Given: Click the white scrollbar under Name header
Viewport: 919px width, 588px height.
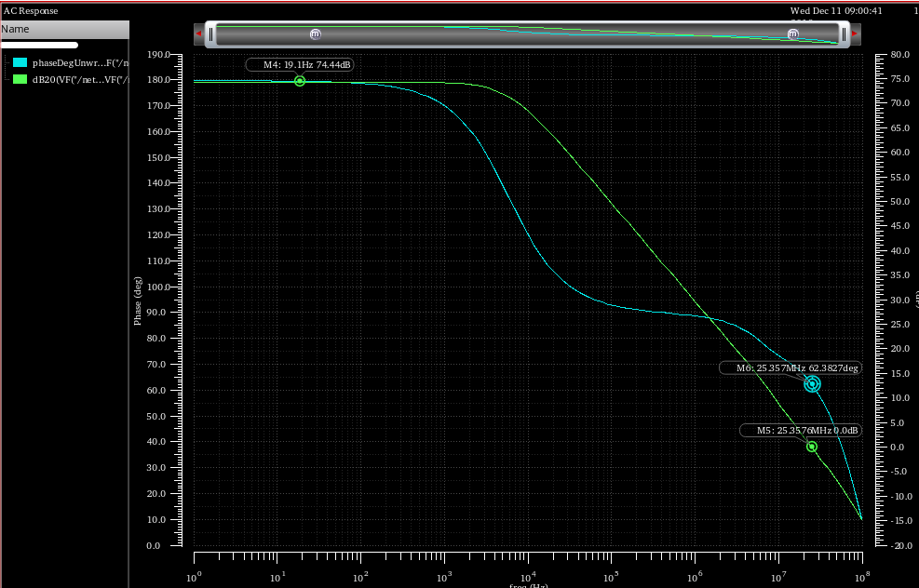Looking at the screenshot, I should [x=39, y=45].
